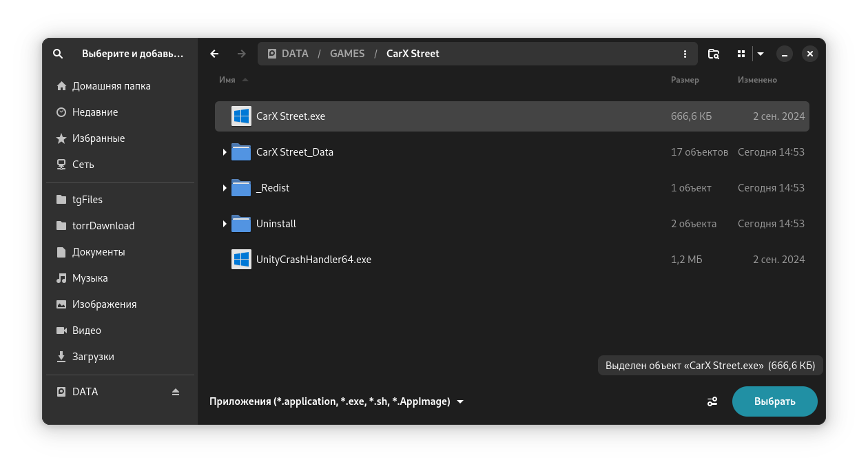Screen dimensions: 868x471
Task: Click the DATA disk icon in sidebar
Action: click(61, 392)
